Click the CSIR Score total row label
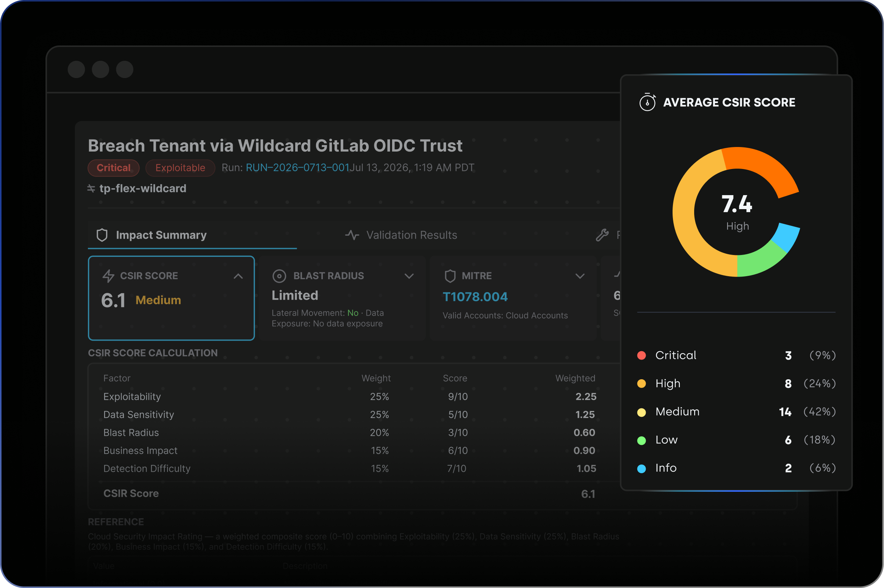884x588 pixels. click(131, 493)
